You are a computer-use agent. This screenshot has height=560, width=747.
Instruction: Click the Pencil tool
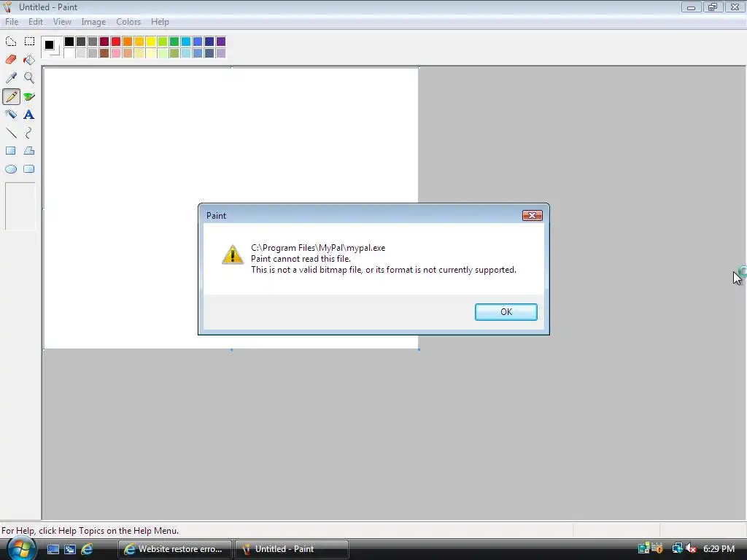click(11, 97)
